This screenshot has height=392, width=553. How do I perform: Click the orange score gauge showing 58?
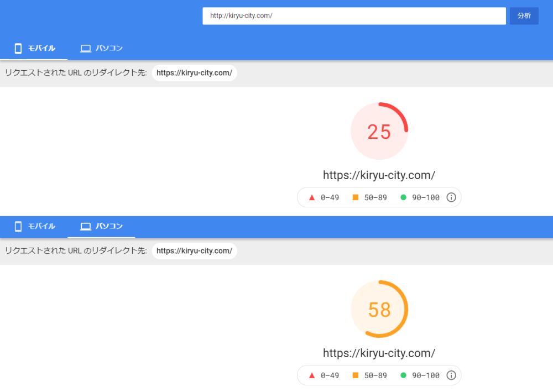point(379,310)
